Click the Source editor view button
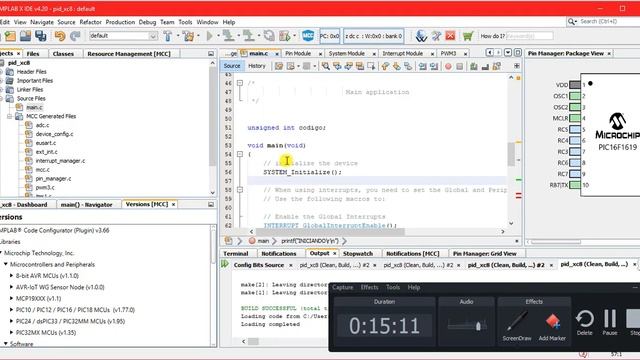This screenshot has height=360, width=640. pos(232,66)
